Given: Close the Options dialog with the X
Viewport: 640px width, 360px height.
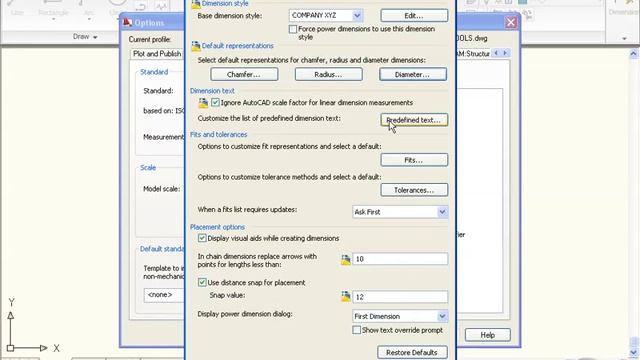Looking at the screenshot, I should coord(511,22).
